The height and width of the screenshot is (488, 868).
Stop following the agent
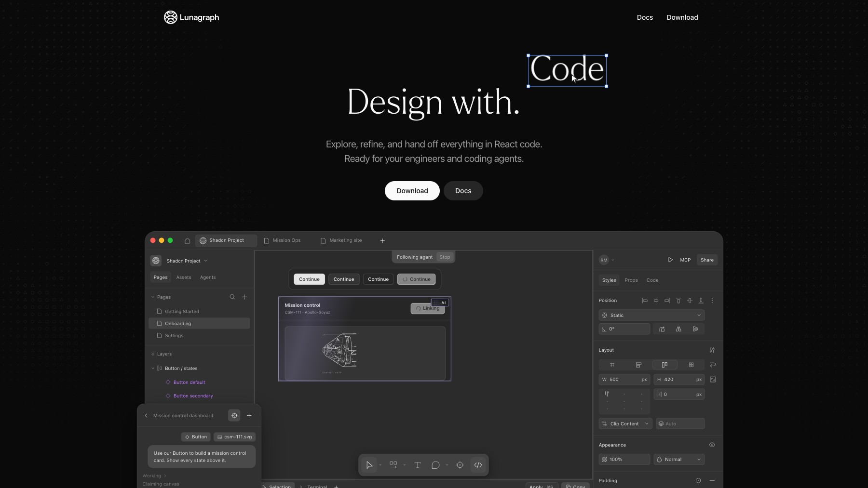pos(445,257)
